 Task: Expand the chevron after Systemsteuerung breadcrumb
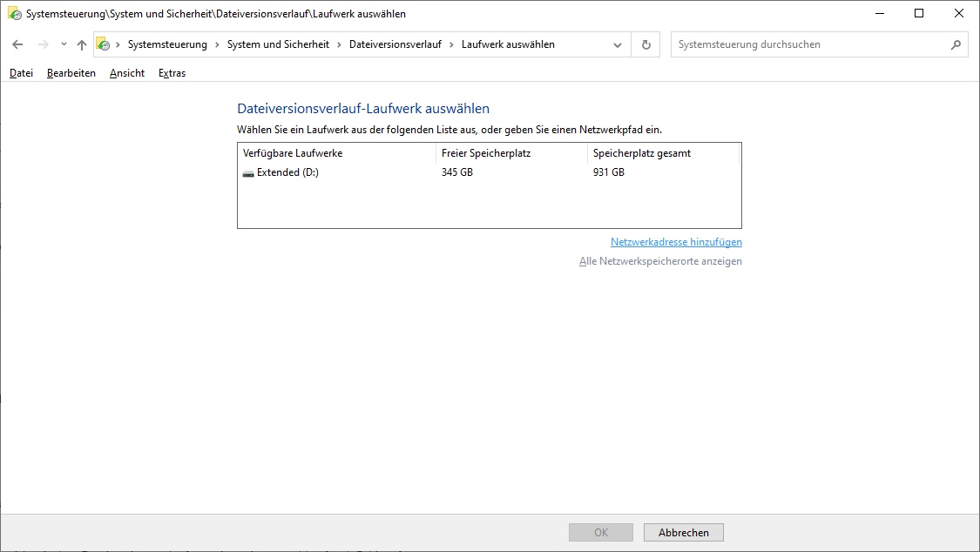click(217, 44)
